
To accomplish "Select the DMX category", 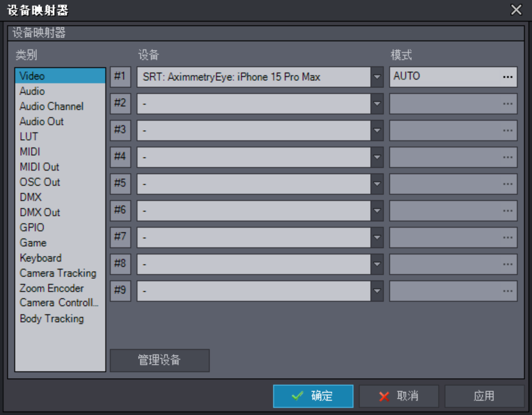I will (60, 197).
